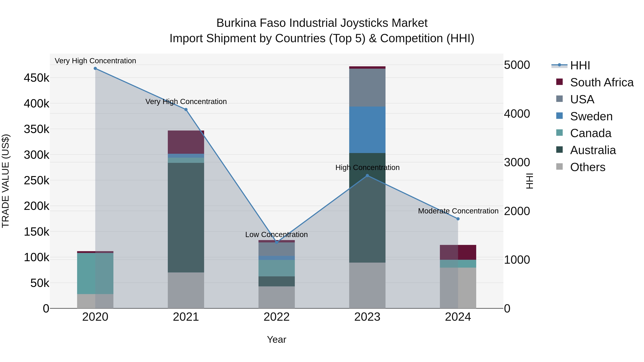
Task: Toggle Others series in legend
Action: point(580,167)
